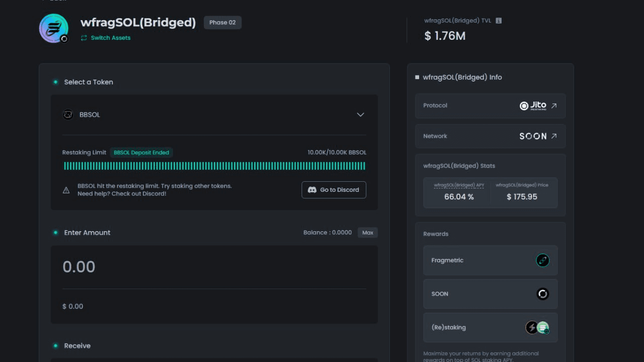The width and height of the screenshot is (644, 362).
Task: Click the Discord logo icon
Action: click(x=312, y=190)
